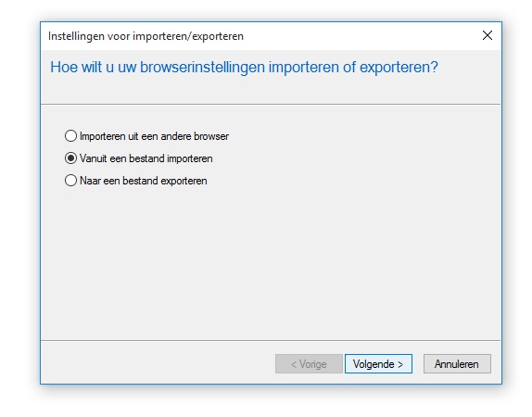Viewport: 532px width, 417px height.
Task: Click the empty footer area left of Vorige
Action: point(158,363)
